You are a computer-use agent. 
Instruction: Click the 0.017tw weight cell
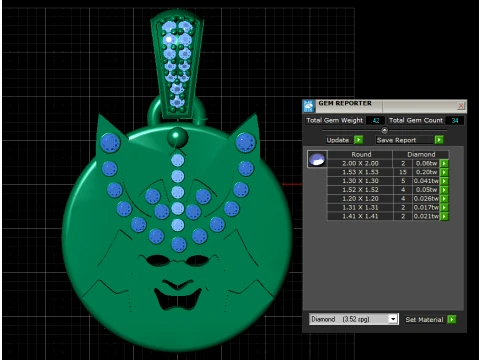pyautogui.click(x=426, y=207)
